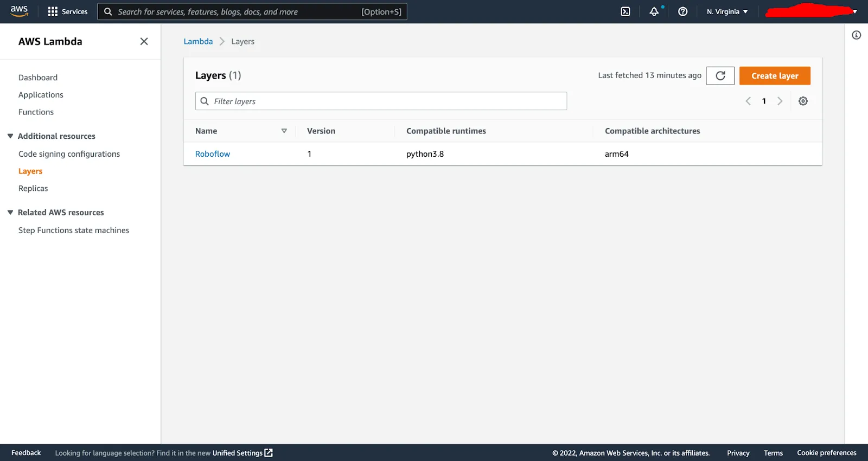Click the Compatible architectures column header

point(653,131)
